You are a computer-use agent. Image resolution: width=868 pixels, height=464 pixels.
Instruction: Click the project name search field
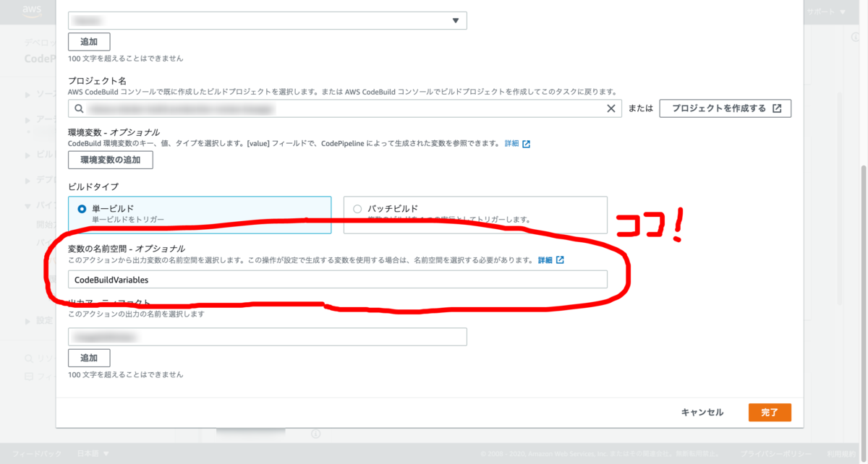pos(345,108)
